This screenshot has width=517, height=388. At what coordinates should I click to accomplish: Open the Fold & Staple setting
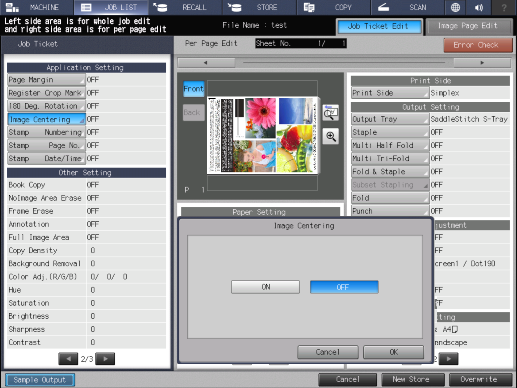[390, 172]
